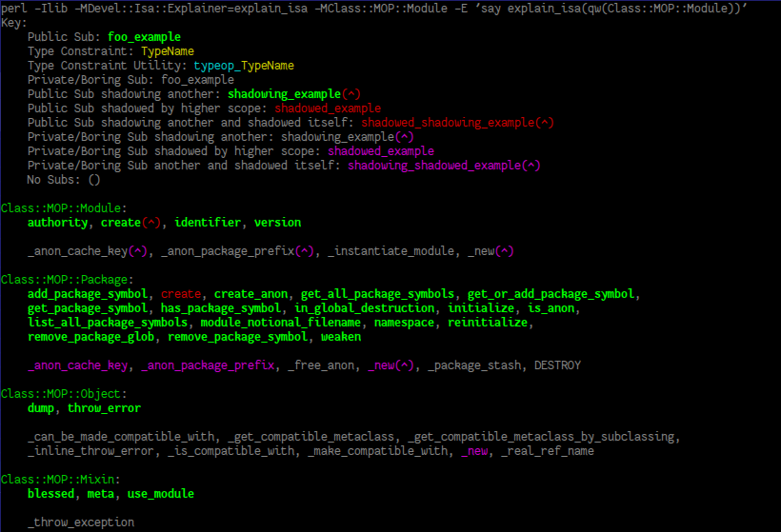This screenshot has width=781, height=532.
Task: Click 'remove_package_symbol' text
Action: tap(237, 337)
